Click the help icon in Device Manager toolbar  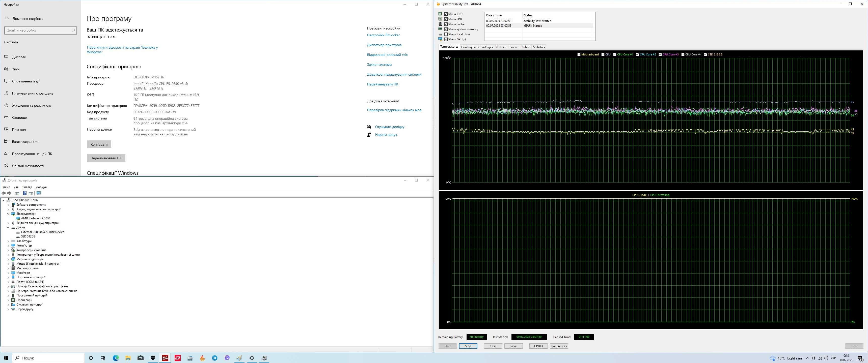coord(24,193)
